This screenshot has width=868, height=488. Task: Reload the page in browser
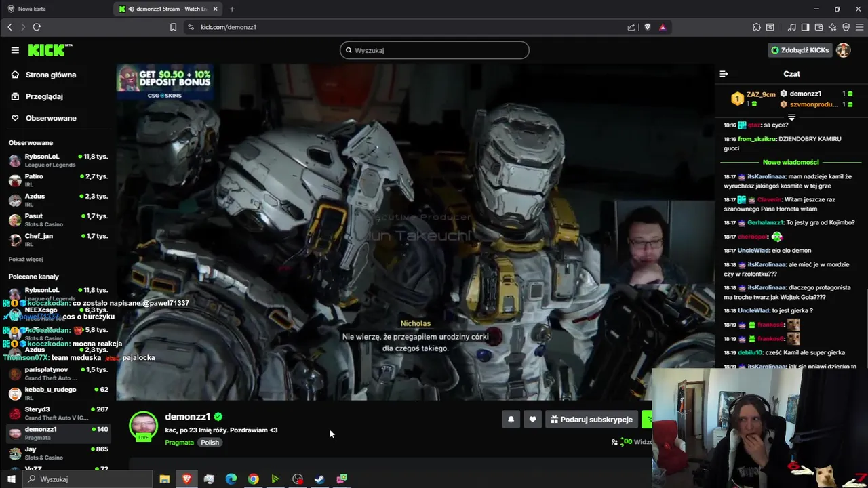pyautogui.click(x=37, y=27)
